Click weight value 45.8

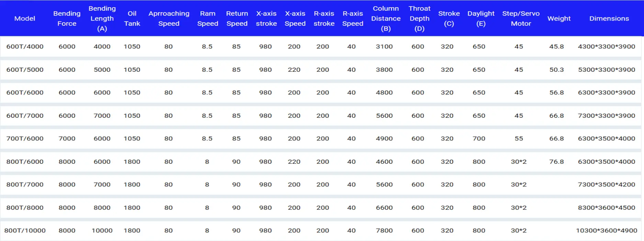pos(557,46)
